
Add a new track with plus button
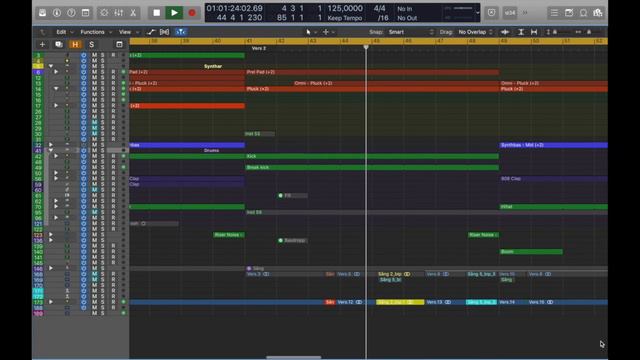click(42, 44)
